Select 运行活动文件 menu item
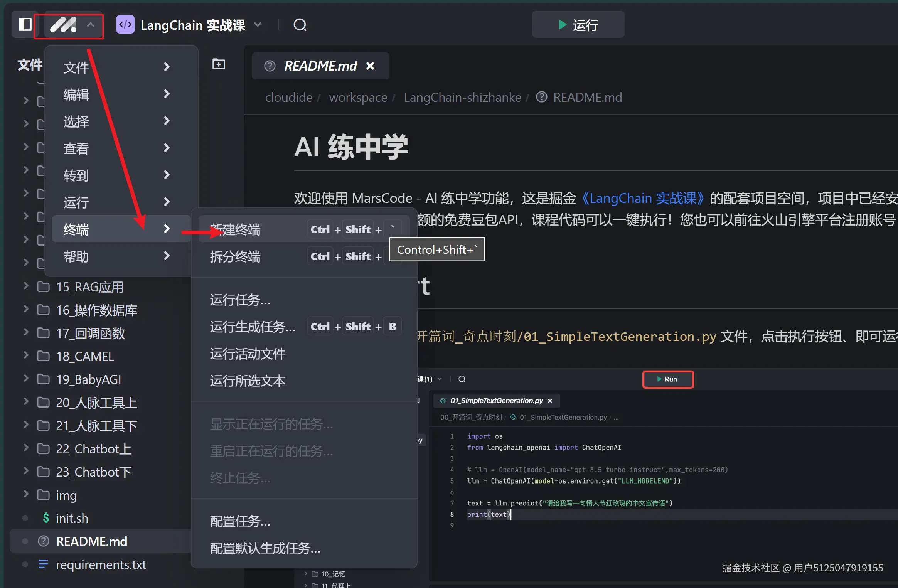Viewport: 898px width, 588px height. pyautogui.click(x=248, y=354)
